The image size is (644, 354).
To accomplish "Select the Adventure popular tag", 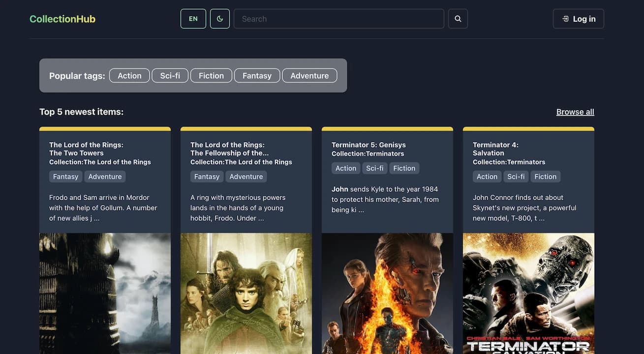I will tap(309, 75).
